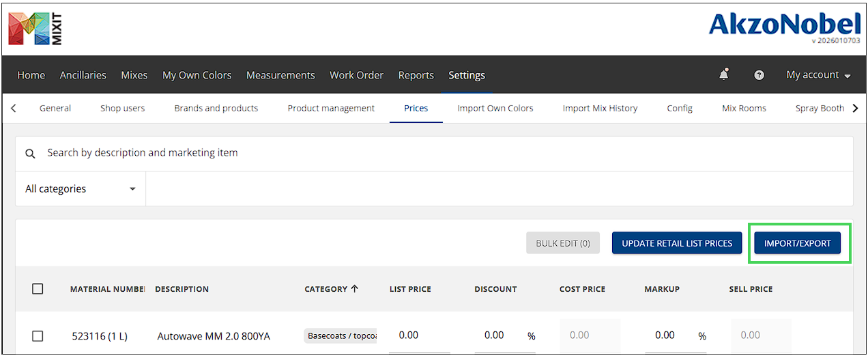Click the Description column header
Image resolution: width=868 pixels, height=358 pixels.
point(182,289)
